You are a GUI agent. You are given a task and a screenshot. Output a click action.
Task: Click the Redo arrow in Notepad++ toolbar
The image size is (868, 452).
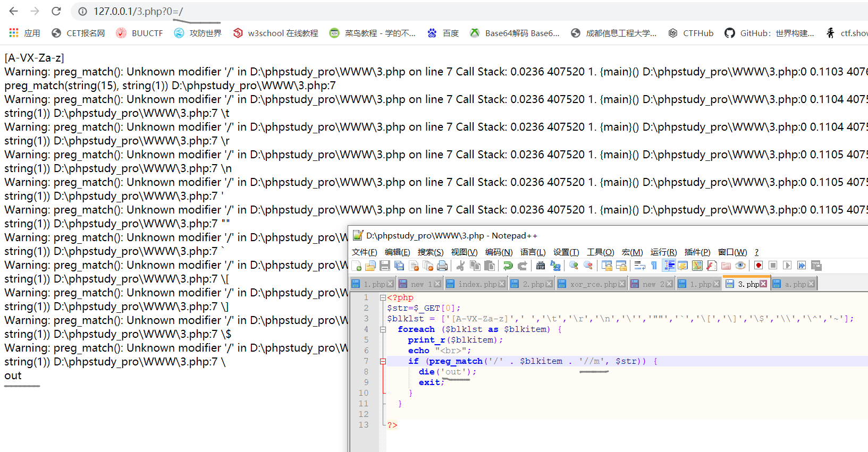(523, 266)
